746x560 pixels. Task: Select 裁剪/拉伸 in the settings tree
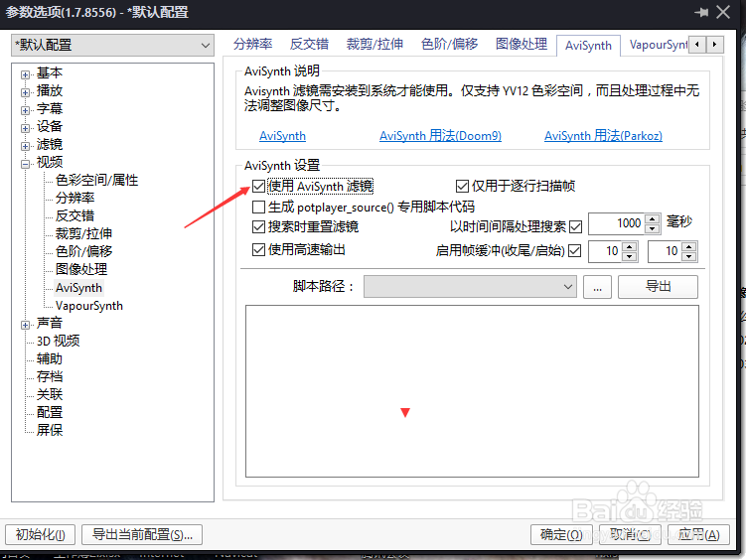click(83, 233)
